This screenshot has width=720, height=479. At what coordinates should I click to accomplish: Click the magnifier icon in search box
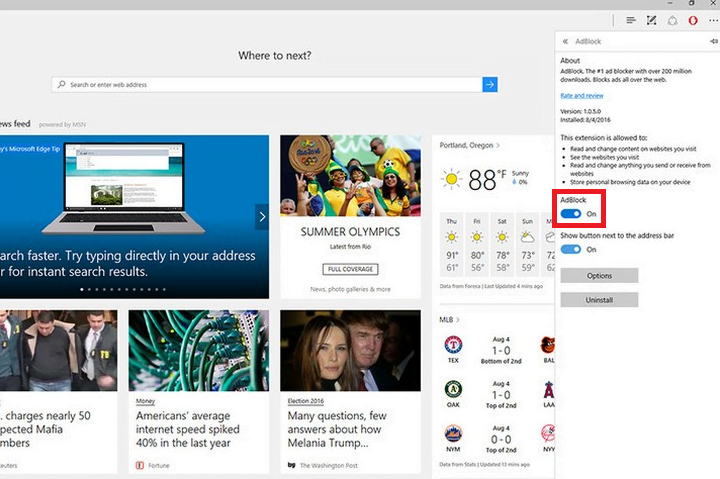coord(62,85)
